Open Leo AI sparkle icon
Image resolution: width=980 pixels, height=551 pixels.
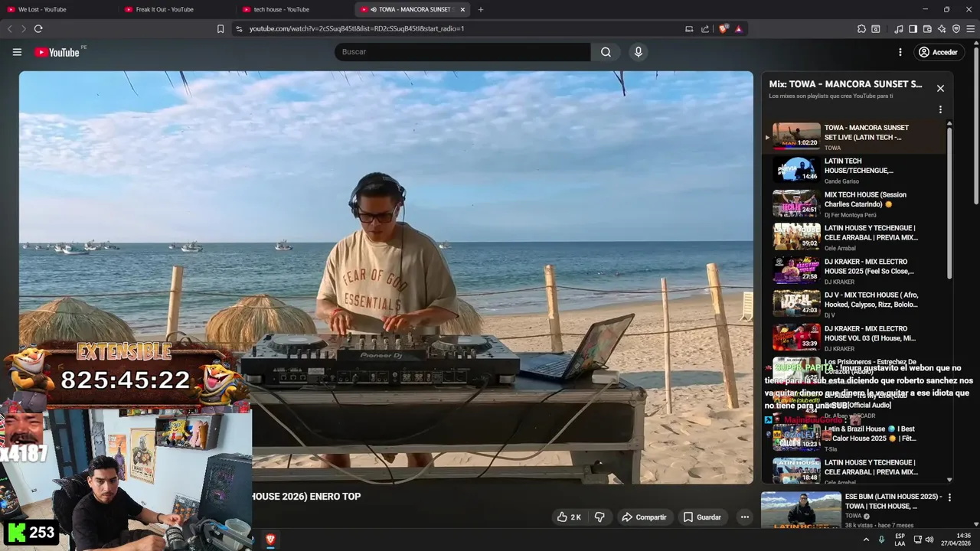coord(942,29)
